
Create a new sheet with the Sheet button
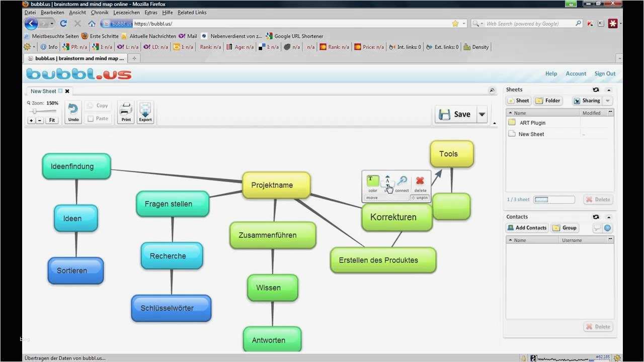coord(518,100)
